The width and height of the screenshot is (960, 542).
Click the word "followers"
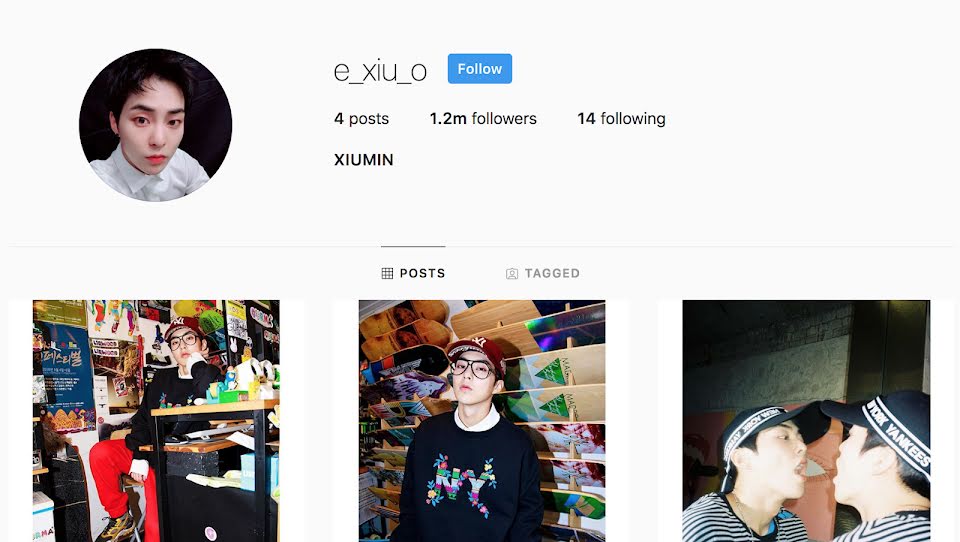pos(504,118)
